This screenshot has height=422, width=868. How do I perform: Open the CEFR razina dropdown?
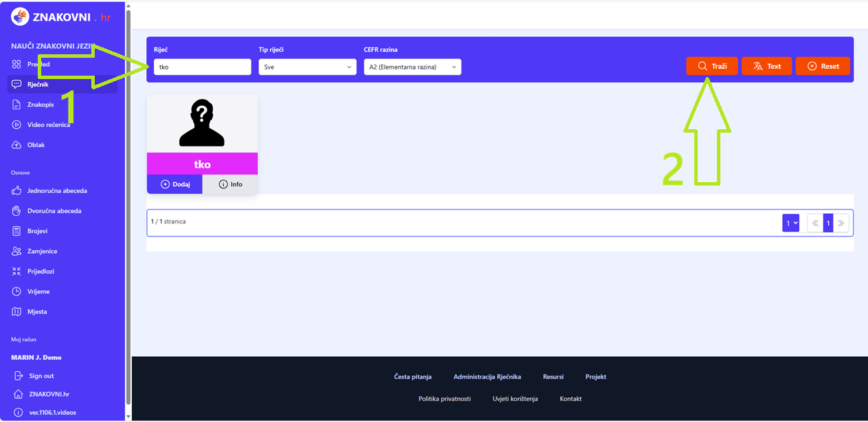412,67
